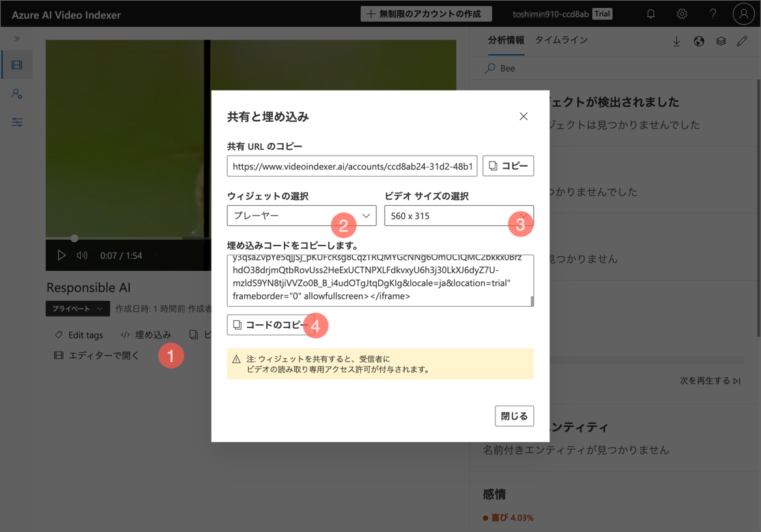The width and height of the screenshot is (761, 532).
Task: Open the sliders settings sidebar icon
Action: (17, 122)
